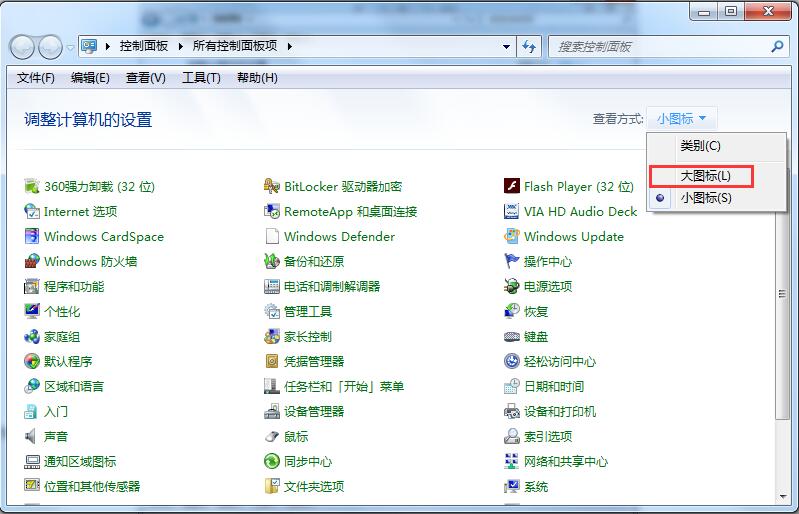The image size is (799, 514).
Task: Open the 个性化 link
Action: click(x=62, y=312)
